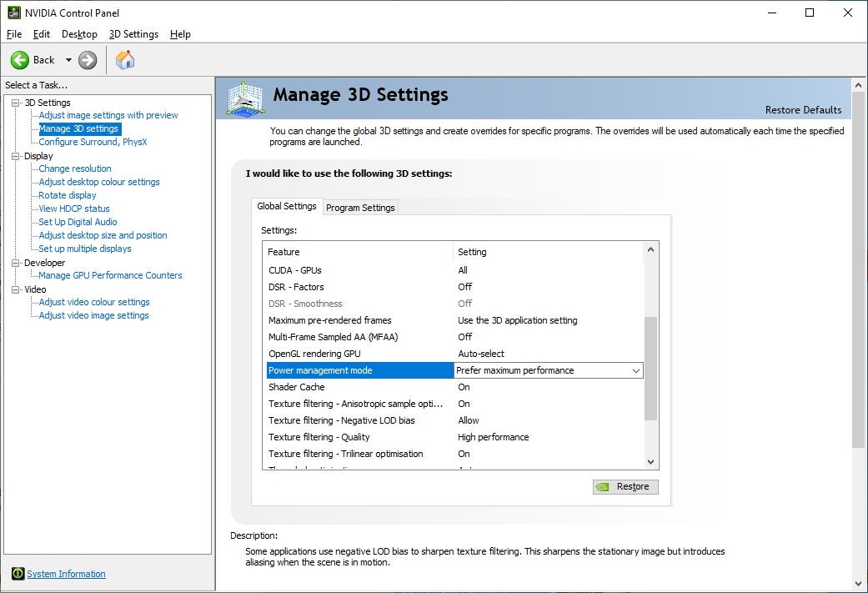
Task: Open the Help menu
Action: point(180,33)
